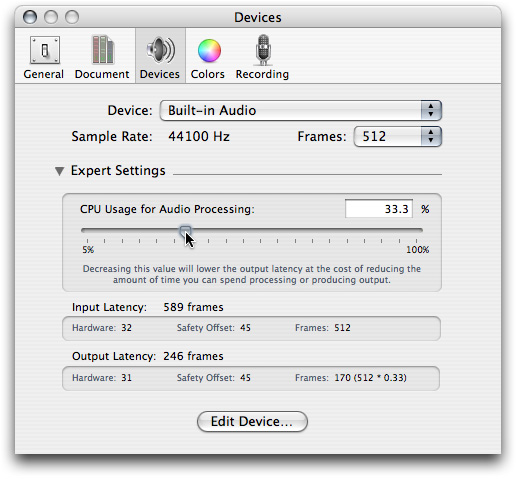Open the Colors color wheel icon
Image resolution: width=516 pixels, height=479 pixels.
(209, 51)
